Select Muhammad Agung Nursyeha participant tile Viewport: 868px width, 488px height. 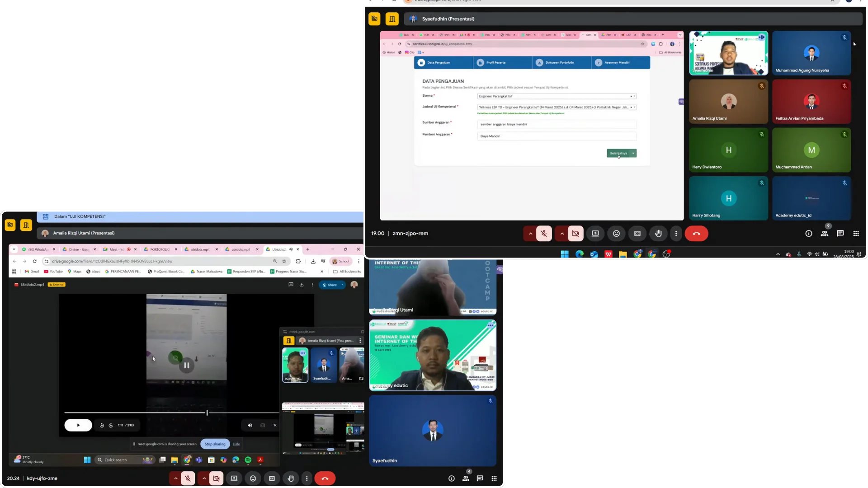click(x=811, y=53)
